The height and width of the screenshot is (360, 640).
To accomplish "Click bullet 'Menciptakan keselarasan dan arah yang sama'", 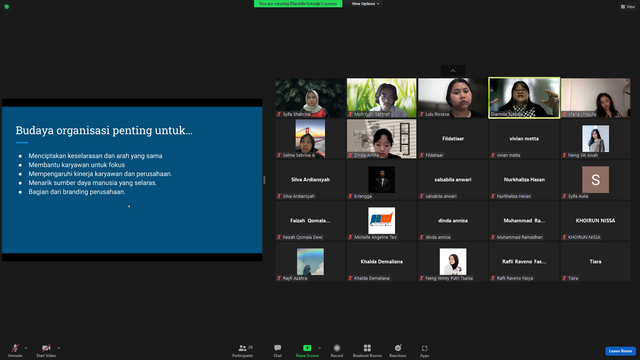I will point(96,156).
